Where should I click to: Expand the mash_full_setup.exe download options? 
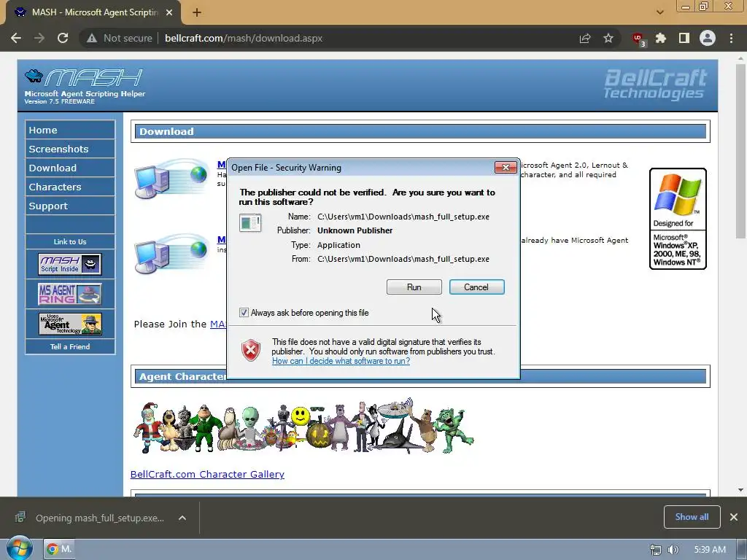182,518
